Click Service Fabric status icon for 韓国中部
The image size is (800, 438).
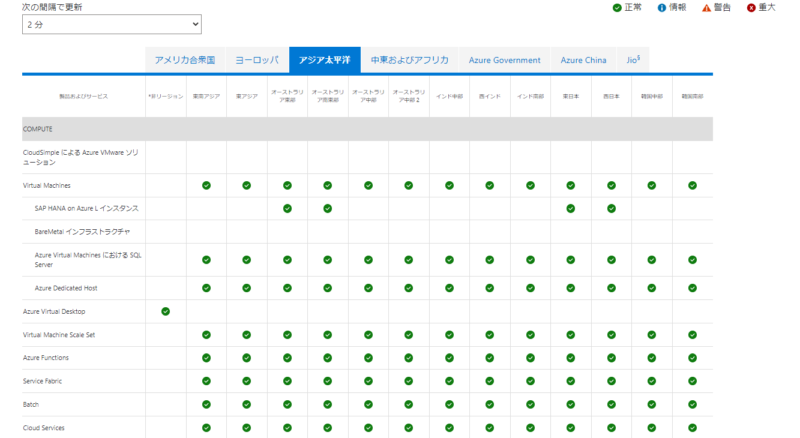(652, 381)
